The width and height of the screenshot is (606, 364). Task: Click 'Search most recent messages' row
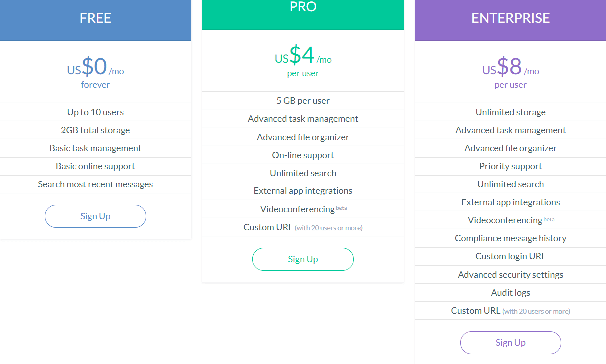(95, 184)
